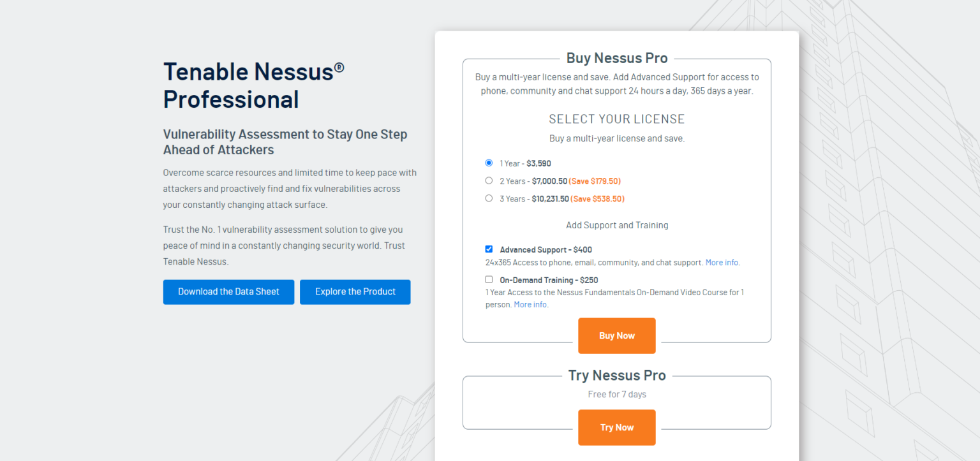Click the SELECT YOUR LICENSE heading
The image size is (980, 461).
point(616,119)
